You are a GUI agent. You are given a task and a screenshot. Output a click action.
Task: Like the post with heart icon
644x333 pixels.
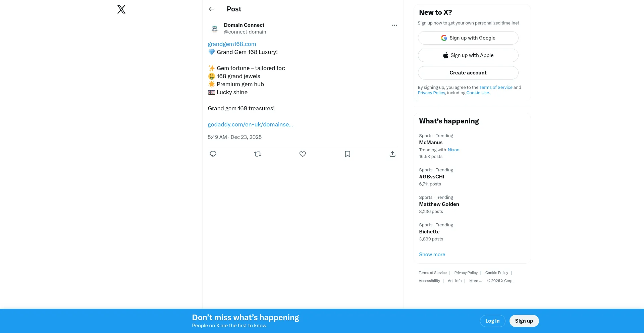click(303, 154)
